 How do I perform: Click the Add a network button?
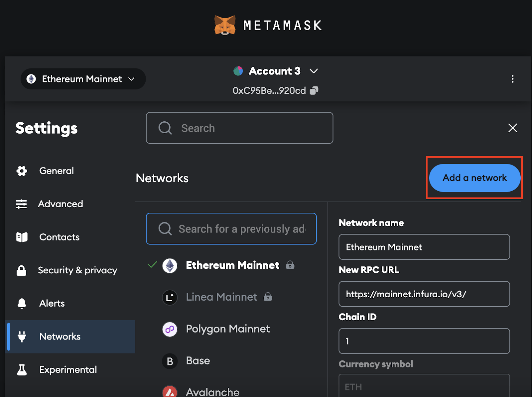(474, 178)
